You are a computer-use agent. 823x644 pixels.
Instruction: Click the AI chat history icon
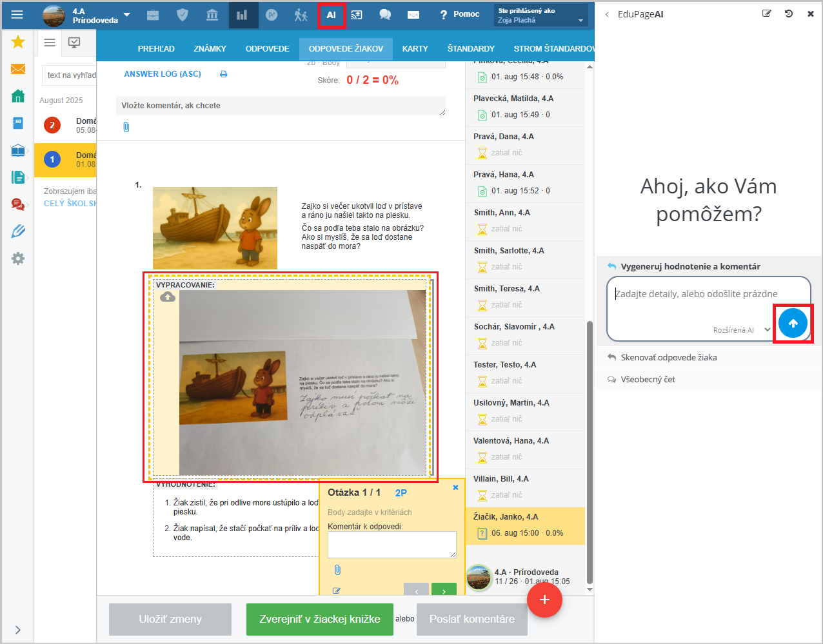point(788,14)
